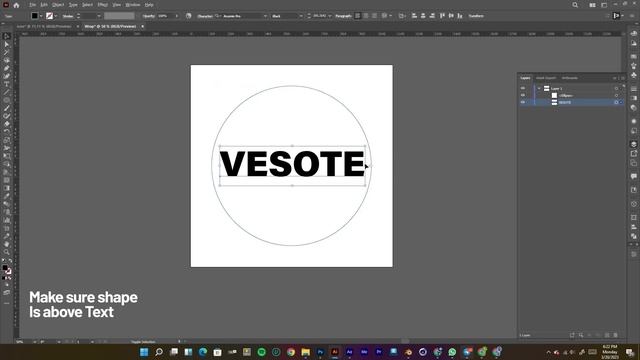640x360 pixels.
Task: Click the fill color swatch in control bar
Action: pos(35,16)
